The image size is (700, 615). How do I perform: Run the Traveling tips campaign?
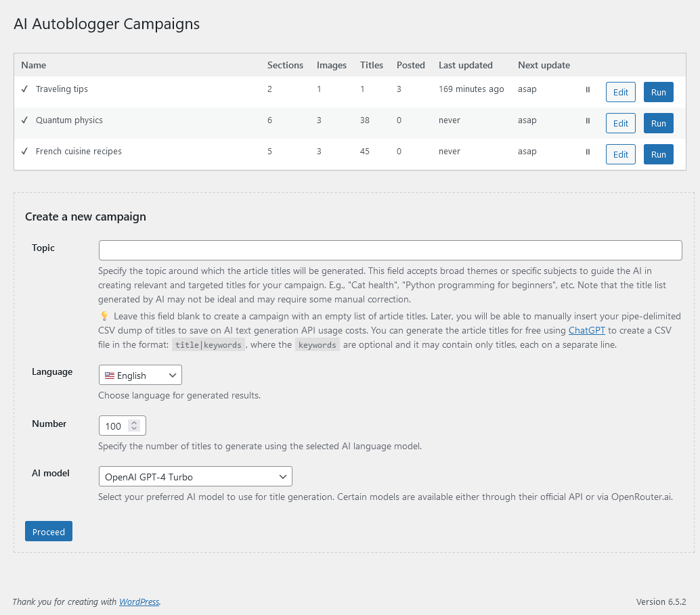click(x=658, y=93)
